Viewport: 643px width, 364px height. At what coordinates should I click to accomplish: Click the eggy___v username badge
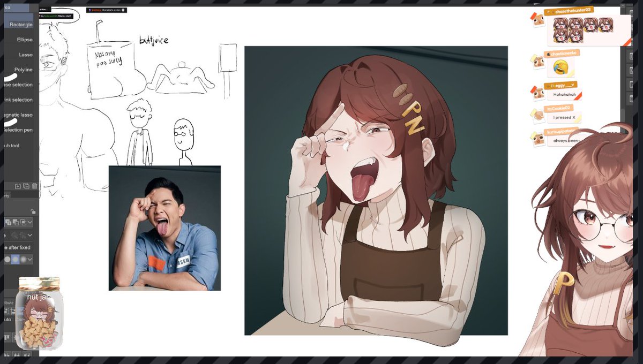point(562,86)
